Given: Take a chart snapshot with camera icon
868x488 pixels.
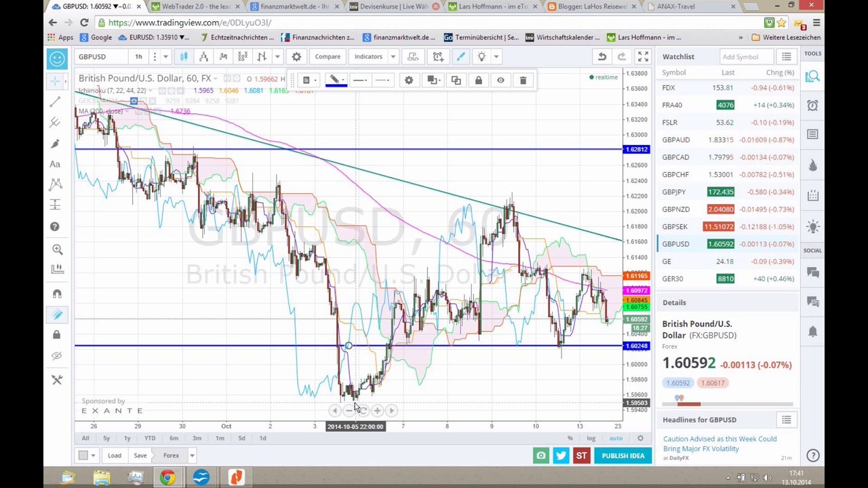Looking at the screenshot, I should [540, 455].
